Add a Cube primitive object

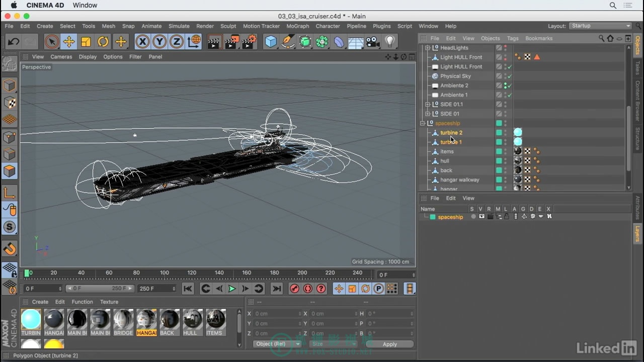point(271,42)
